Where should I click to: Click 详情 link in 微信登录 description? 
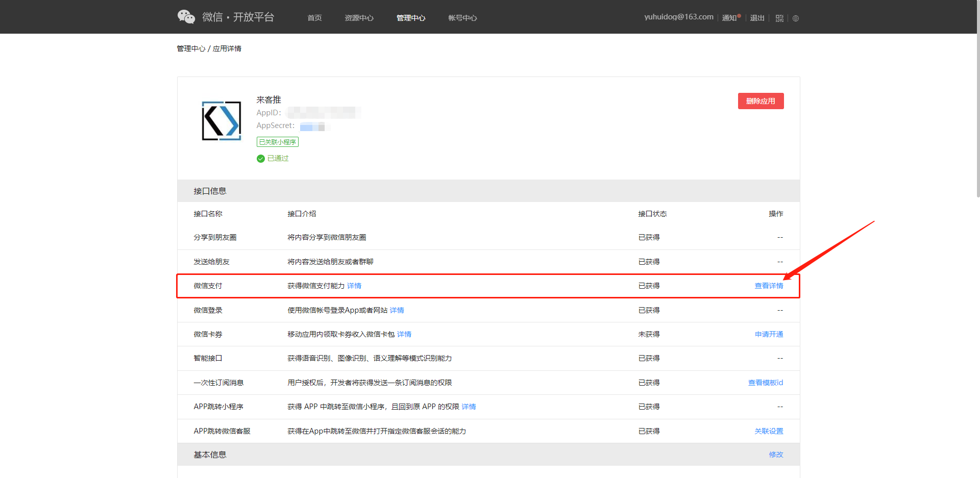(397, 310)
